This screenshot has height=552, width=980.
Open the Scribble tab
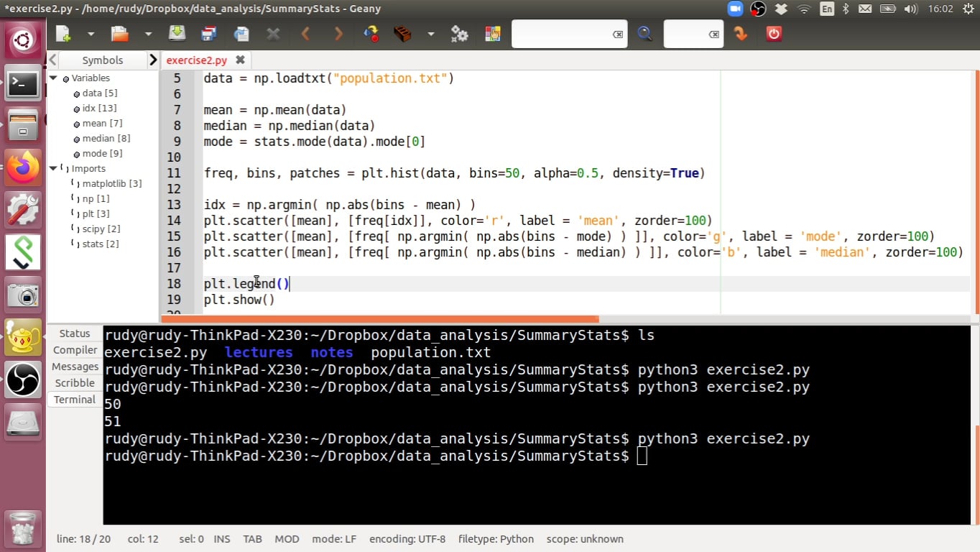coord(75,383)
